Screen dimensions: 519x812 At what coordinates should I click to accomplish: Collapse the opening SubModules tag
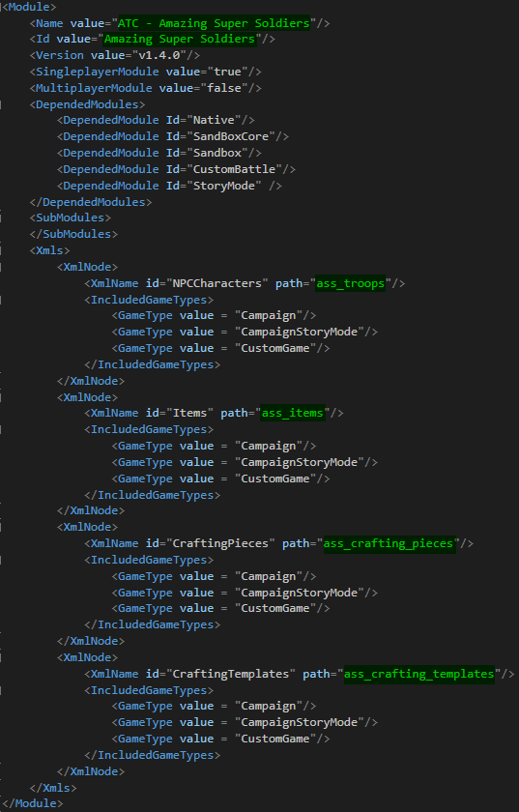pyautogui.click(x=70, y=217)
